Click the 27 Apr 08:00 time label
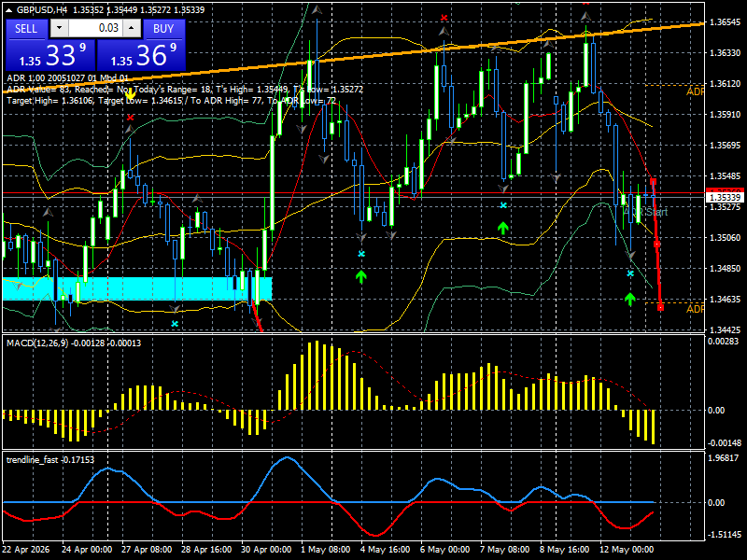This screenshot has height=560, width=747. [147, 549]
